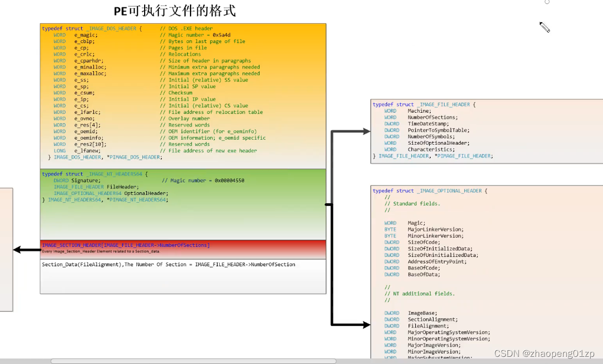Click the comment "// Magic number = 0x5a4d"
The image size is (603, 364).
(x=195, y=35)
